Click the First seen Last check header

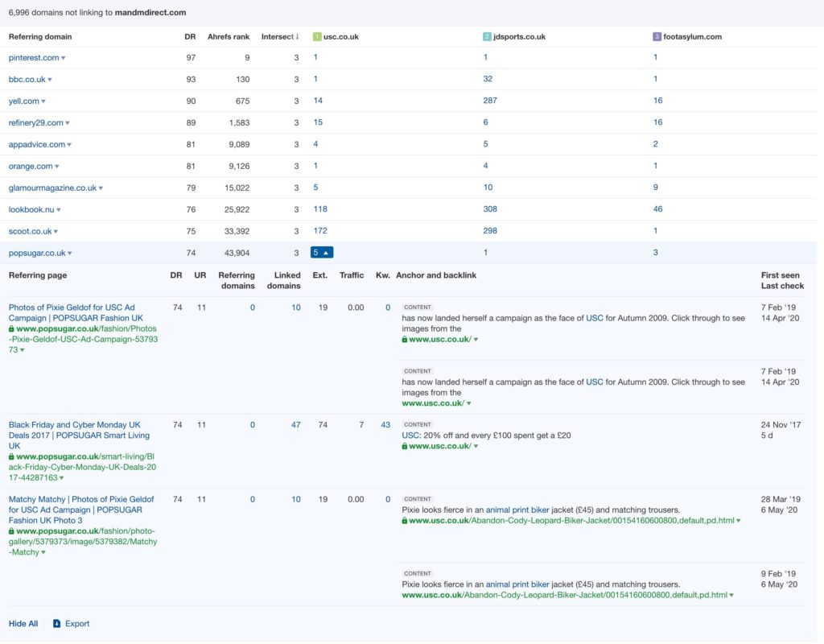pos(782,281)
